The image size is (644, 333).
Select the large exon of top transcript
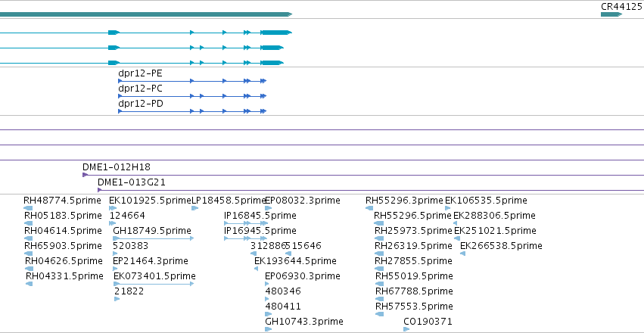[277, 33]
